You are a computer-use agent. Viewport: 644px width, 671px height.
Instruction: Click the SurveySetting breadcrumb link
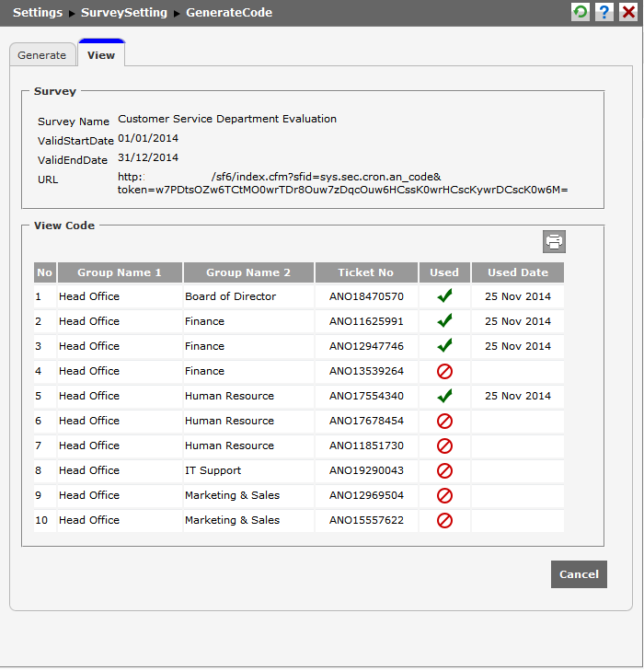[x=124, y=13]
